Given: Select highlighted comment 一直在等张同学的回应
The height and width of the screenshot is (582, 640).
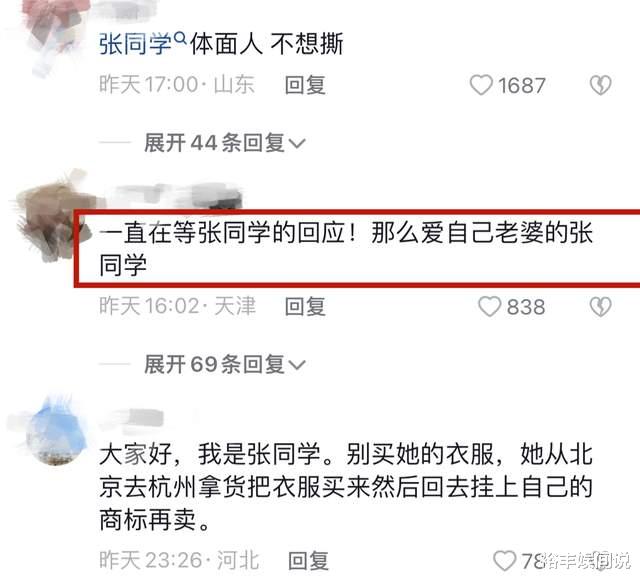Looking at the screenshot, I should [x=346, y=249].
